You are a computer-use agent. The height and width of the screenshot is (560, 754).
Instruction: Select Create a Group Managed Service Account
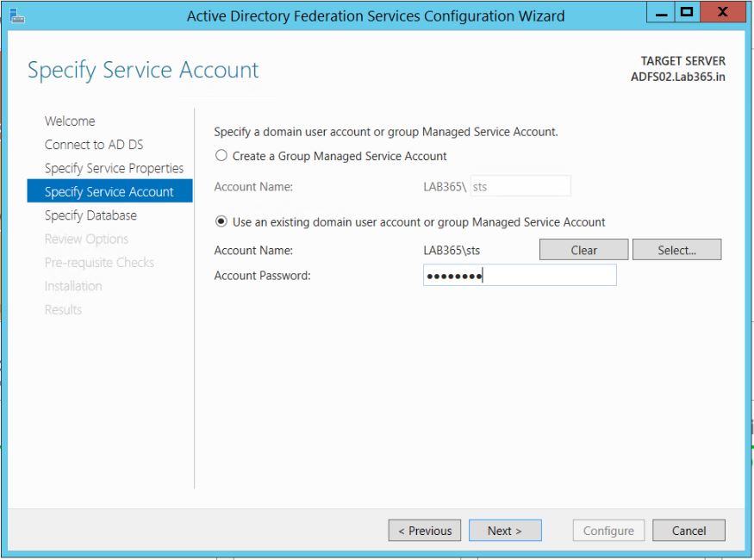coord(221,156)
